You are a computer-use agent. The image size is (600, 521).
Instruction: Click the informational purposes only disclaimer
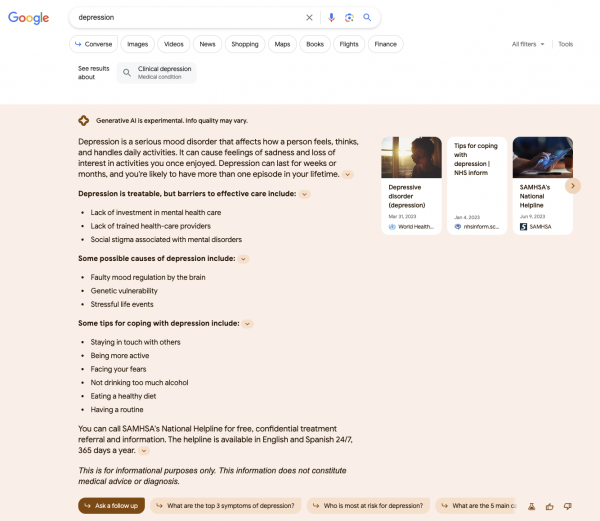click(x=212, y=476)
